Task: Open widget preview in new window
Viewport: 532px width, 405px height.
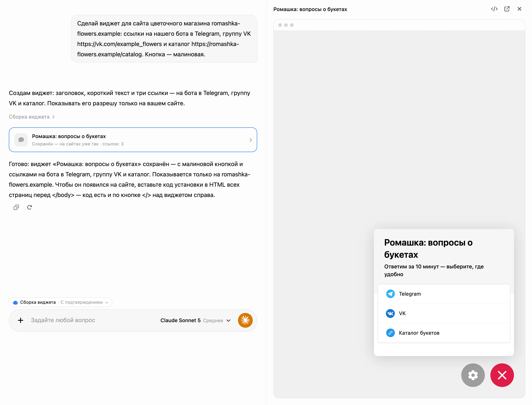Action: [507, 9]
